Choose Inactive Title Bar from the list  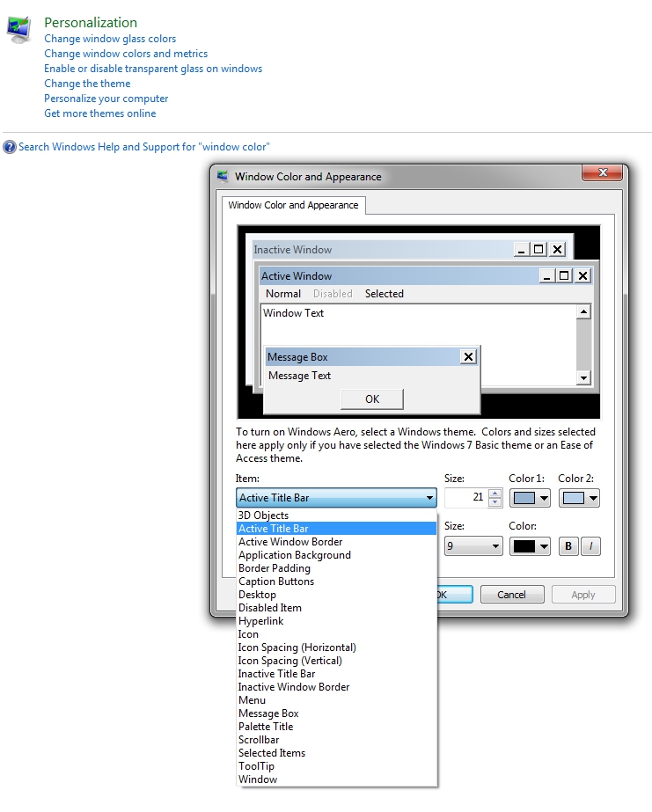(336, 674)
